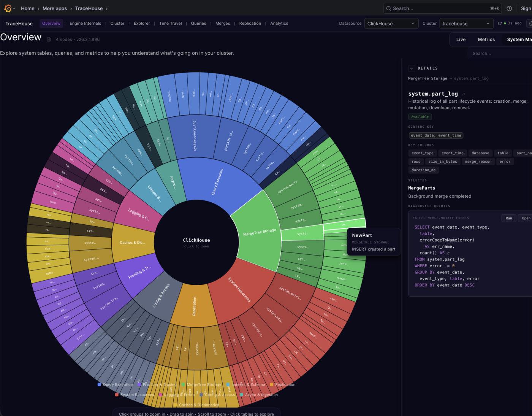The image size is (532, 416).
Task: Open More apps breadcrumb link
Action: click(x=55, y=8)
